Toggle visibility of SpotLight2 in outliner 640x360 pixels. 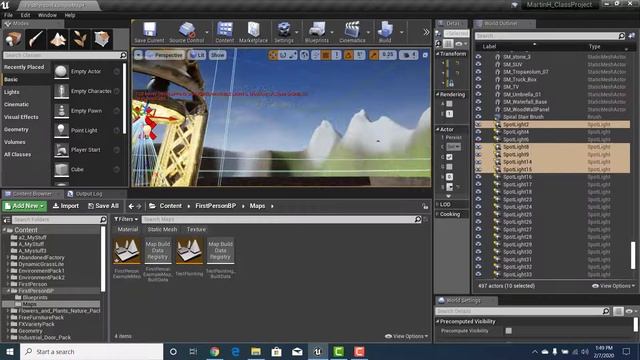tap(478, 124)
